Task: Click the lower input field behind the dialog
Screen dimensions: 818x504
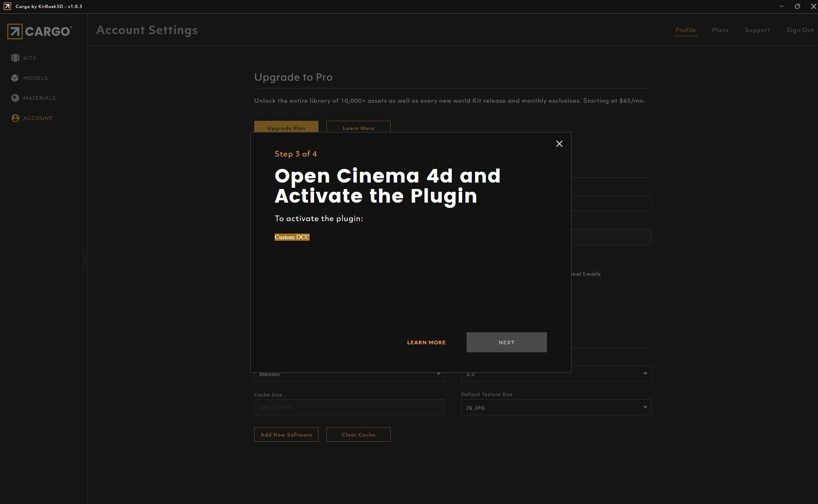Action: point(611,237)
